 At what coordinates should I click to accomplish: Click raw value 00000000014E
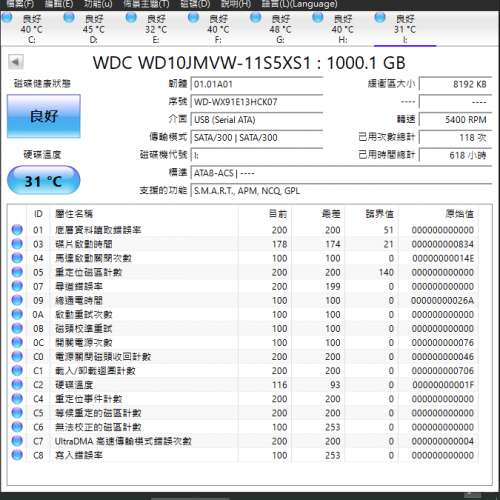[443, 258]
